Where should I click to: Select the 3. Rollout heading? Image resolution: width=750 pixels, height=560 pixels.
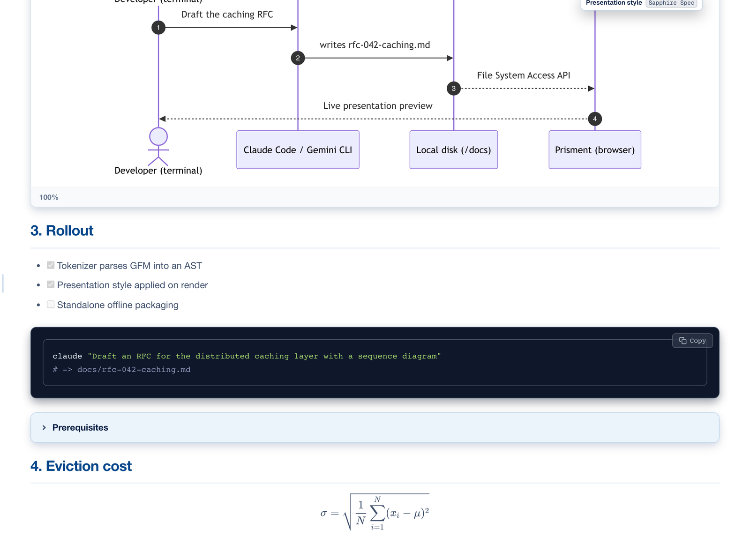(62, 231)
